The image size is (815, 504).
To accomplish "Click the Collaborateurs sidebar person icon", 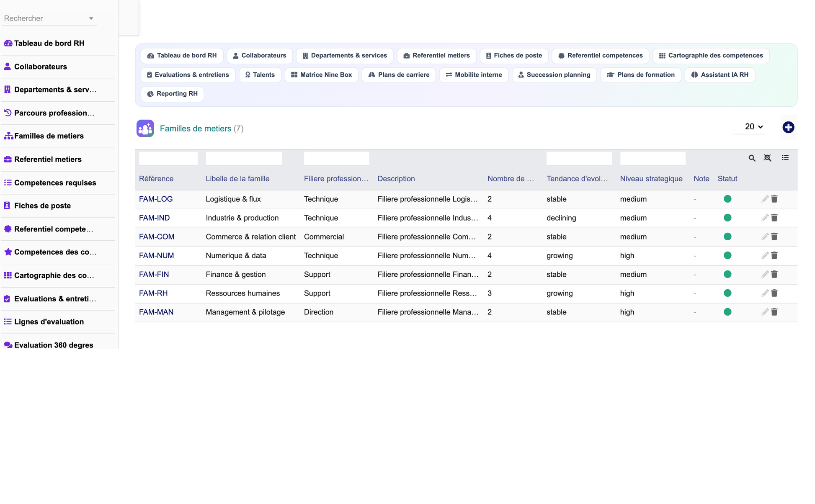I will pos(8,66).
